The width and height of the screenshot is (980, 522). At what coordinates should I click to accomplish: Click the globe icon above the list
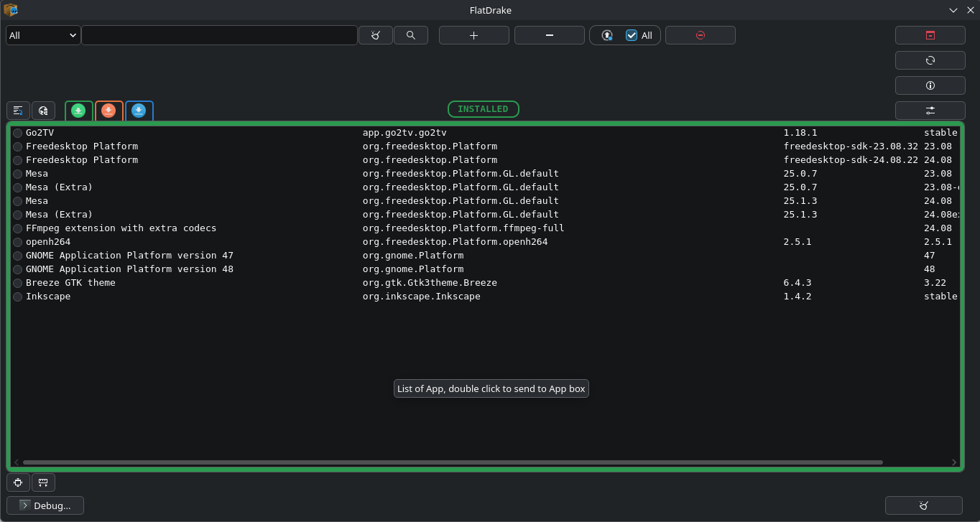[43, 111]
